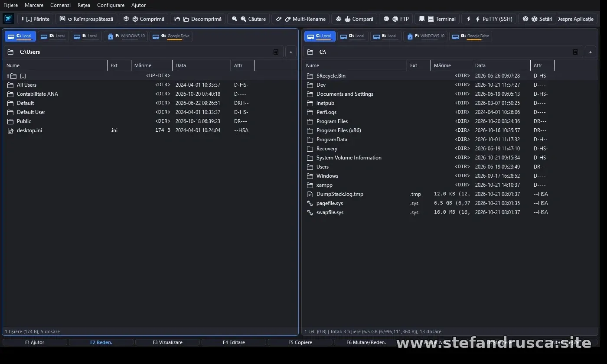607x364 pixels.
Task: Launch PuTTY (SSH) from the toolbar
Action: coord(489,19)
